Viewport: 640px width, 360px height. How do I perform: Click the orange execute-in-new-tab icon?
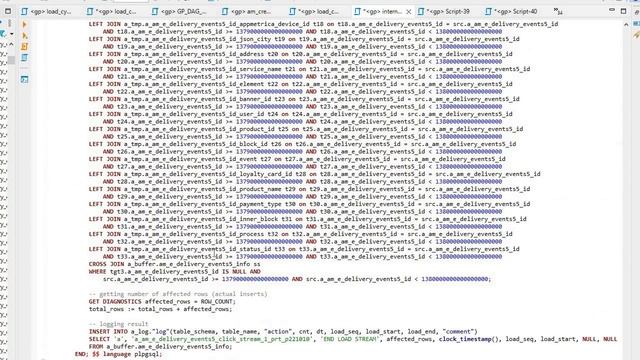click(x=24, y=36)
